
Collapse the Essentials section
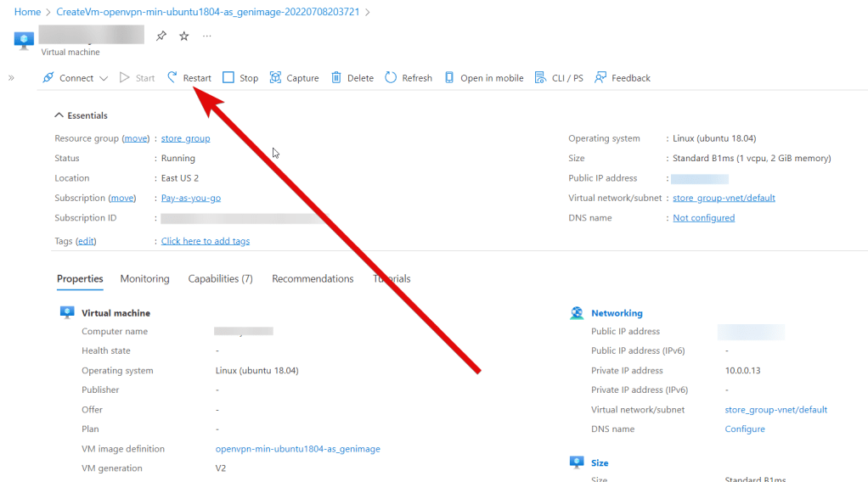click(x=59, y=115)
